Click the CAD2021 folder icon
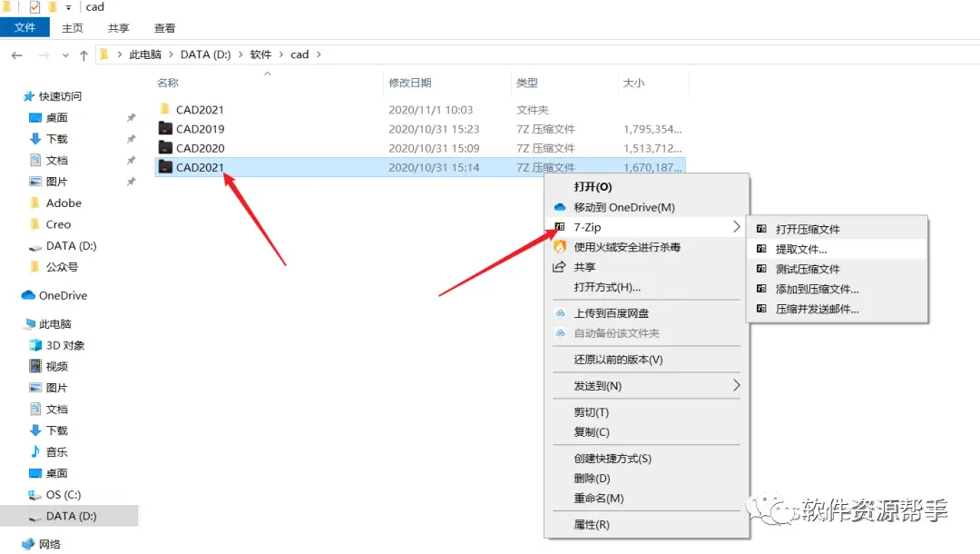This screenshot has height=554, width=980. pyautogui.click(x=165, y=109)
